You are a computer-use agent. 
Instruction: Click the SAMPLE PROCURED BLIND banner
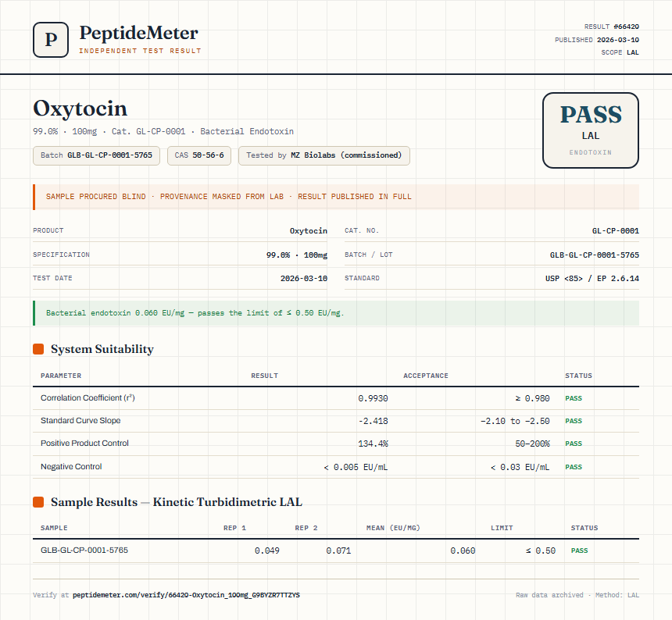336,197
